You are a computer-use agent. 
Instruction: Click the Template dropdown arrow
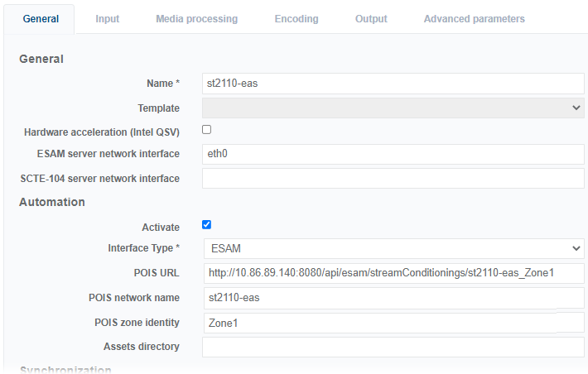(576, 108)
